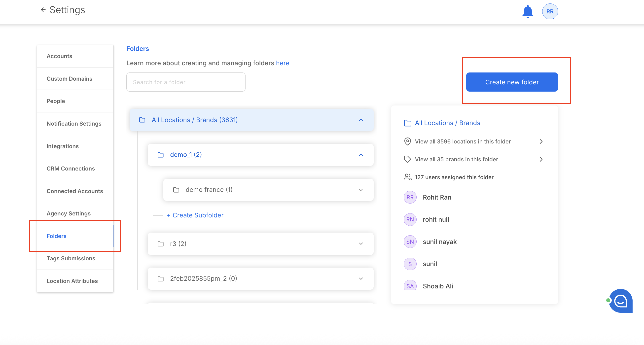Image resolution: width=644 pixels, height=345 pixels.
Task: Click the Create Subfolder link
Action: (x=195, y=215)
